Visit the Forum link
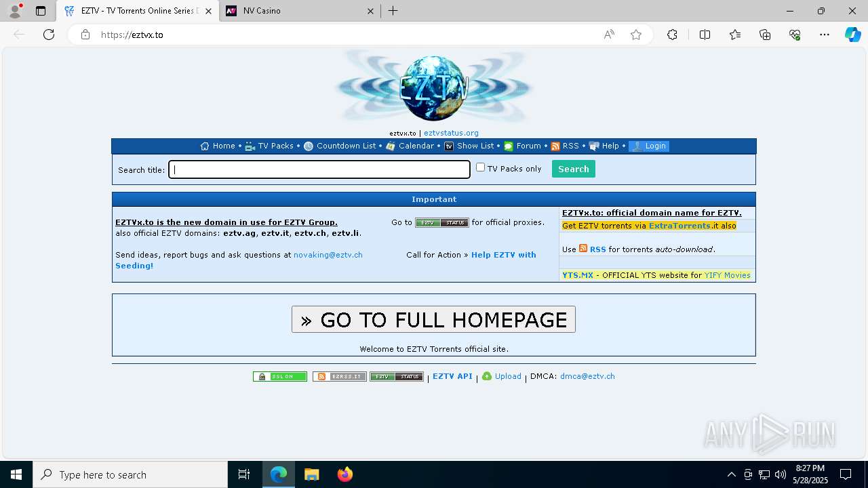The image size is (868, 488). pyautogui.click(x=522, y=146)
